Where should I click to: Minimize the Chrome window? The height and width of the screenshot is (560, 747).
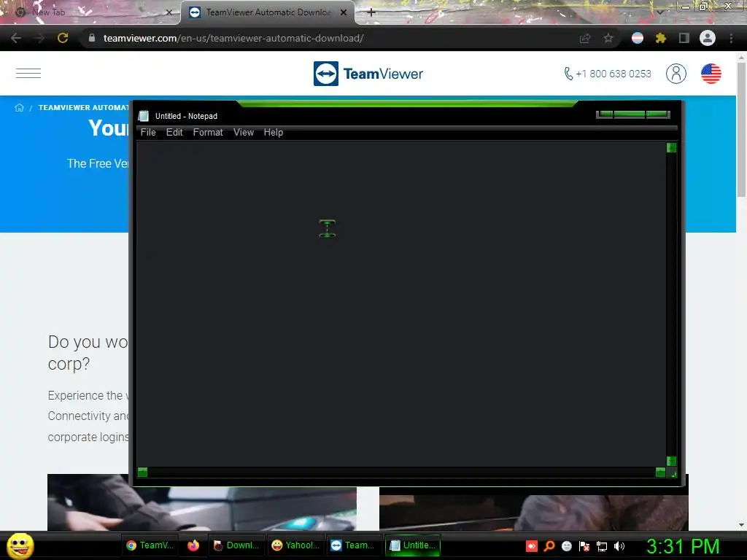(686, 7)
